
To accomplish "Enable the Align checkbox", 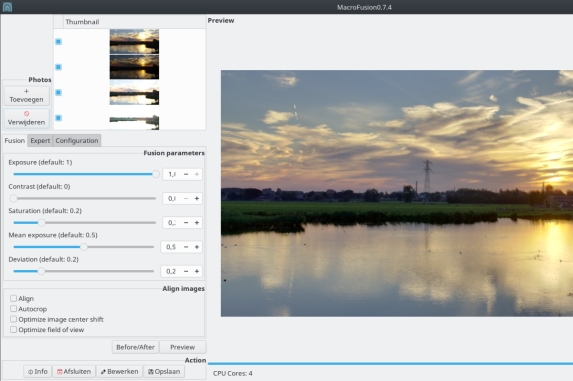I will pos(14,298).
